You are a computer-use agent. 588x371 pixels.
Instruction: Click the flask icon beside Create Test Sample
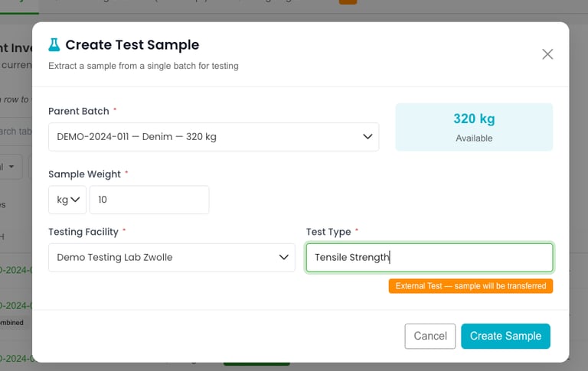point(54,45)
